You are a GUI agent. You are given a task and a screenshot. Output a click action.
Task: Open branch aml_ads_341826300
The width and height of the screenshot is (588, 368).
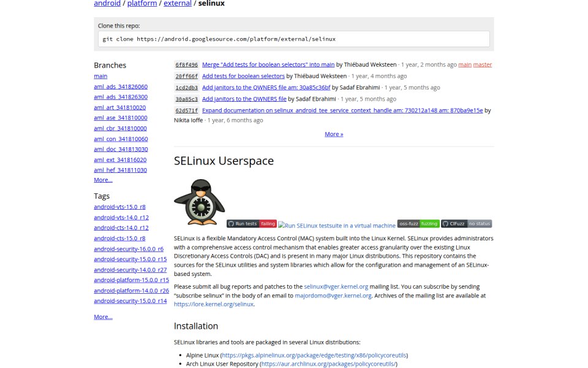[x=121, y=97]
